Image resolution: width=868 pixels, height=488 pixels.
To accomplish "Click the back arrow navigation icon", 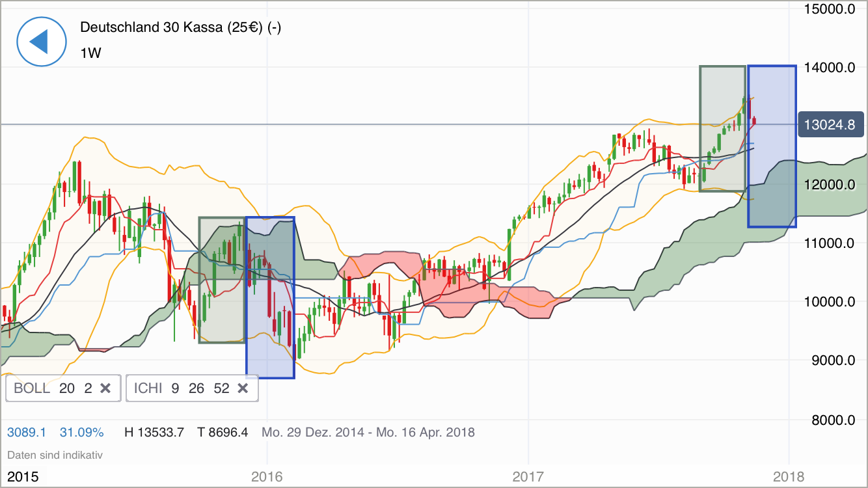I will (41, 41).
